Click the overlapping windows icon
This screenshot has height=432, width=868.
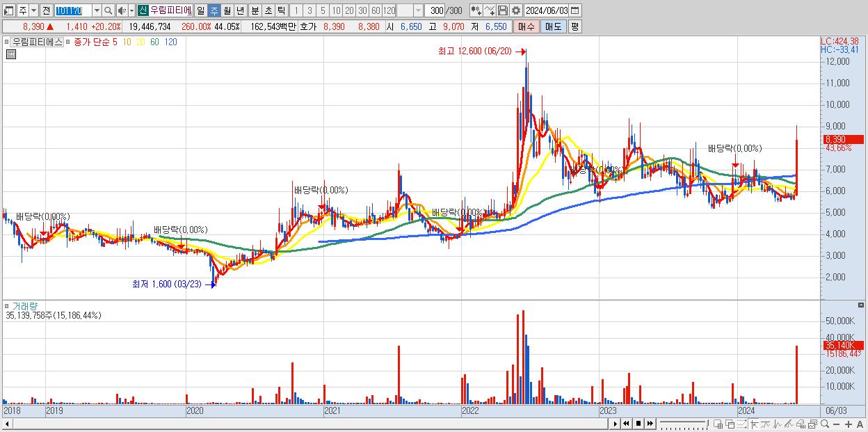click(730, 424)
